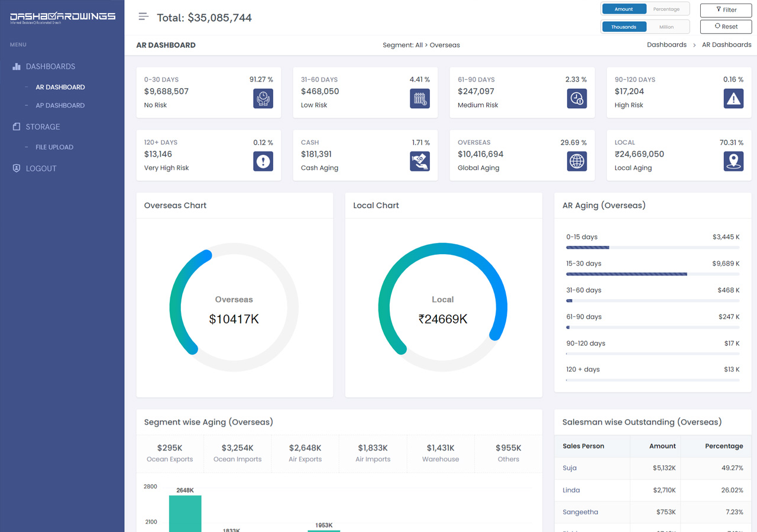This screenshot has height=532, width=757.
Task: Select the Air Exports $2,648K segment
Action: click(305, 453)
